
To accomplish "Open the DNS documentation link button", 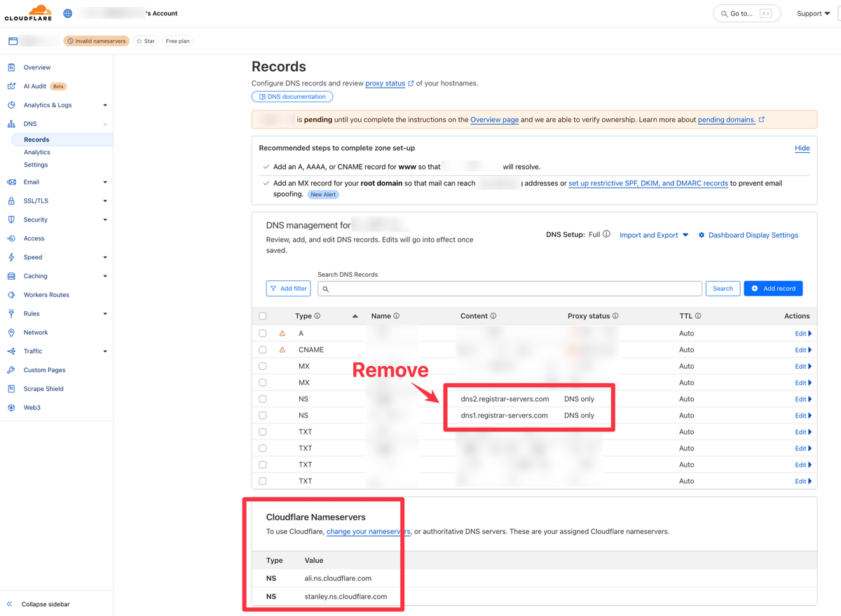I will (x=292, y=97).
